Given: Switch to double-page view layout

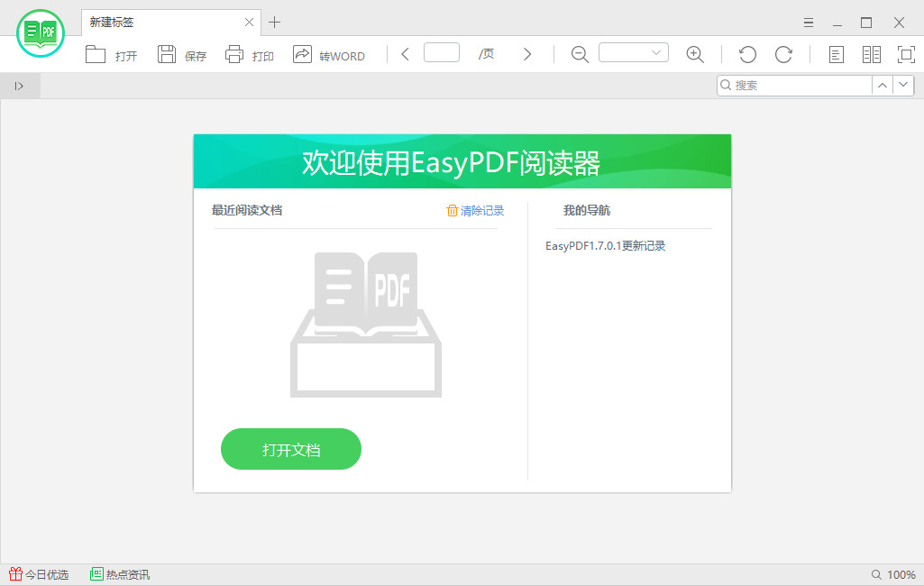Looking at the screenshot, I should click(x=872, y=54).
